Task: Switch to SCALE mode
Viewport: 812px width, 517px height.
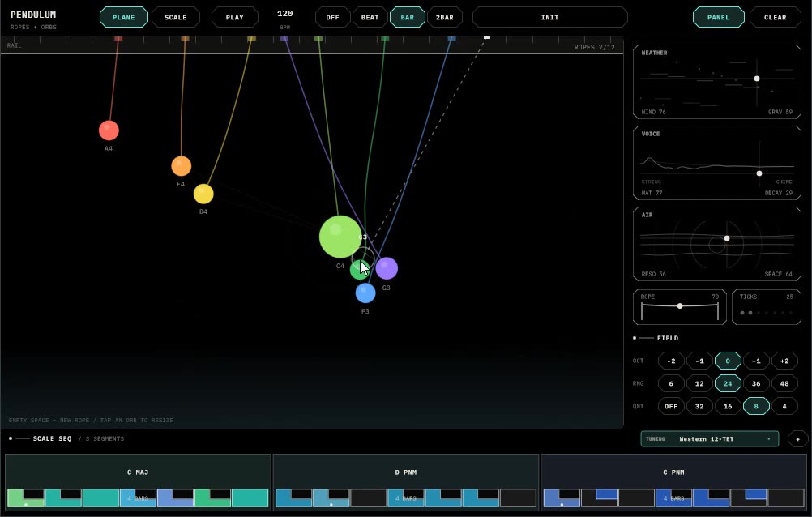Action: point(176,17)
